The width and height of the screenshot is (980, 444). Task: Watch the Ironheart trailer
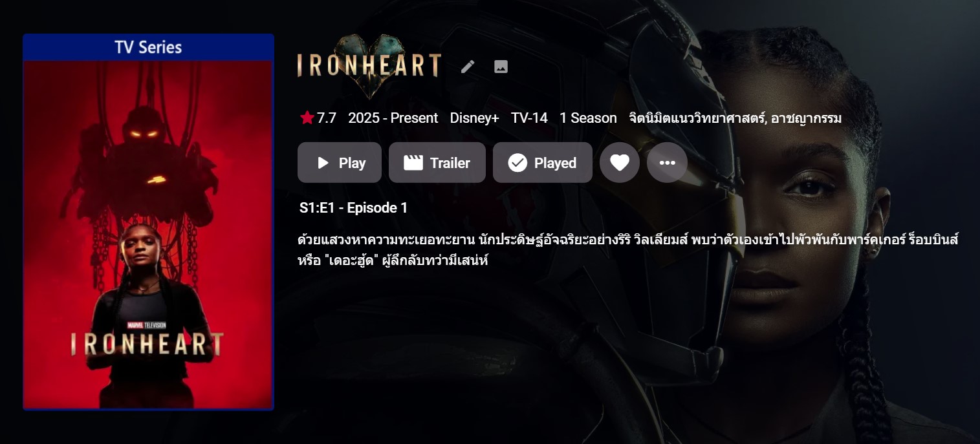pyautogui.click(x=437, y=163)
